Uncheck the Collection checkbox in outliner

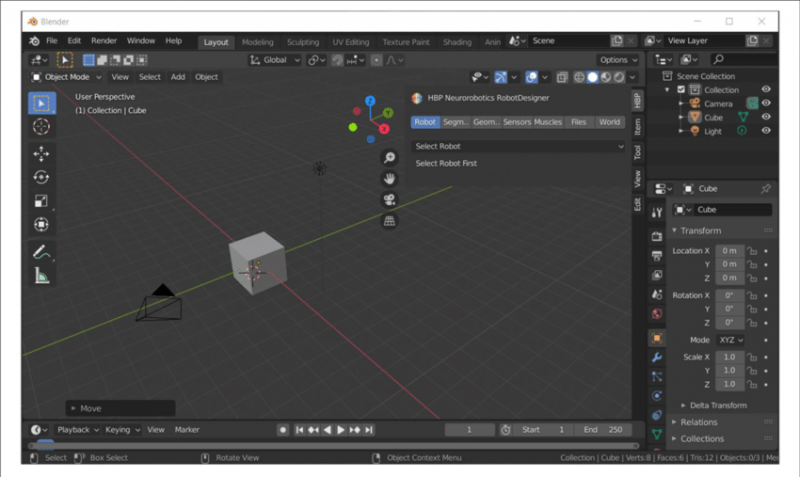pos(681,89)
